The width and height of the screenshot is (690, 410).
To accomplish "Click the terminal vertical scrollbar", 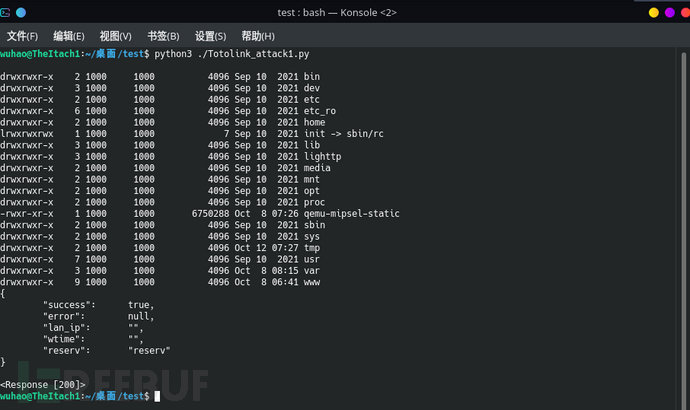I will 683,229.
